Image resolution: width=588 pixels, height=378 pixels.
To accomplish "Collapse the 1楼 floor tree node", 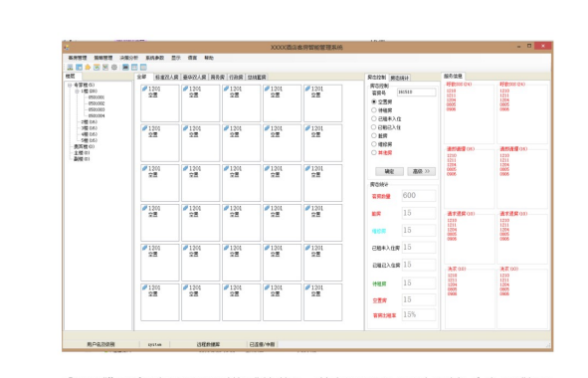I will [x=77, y=92].
